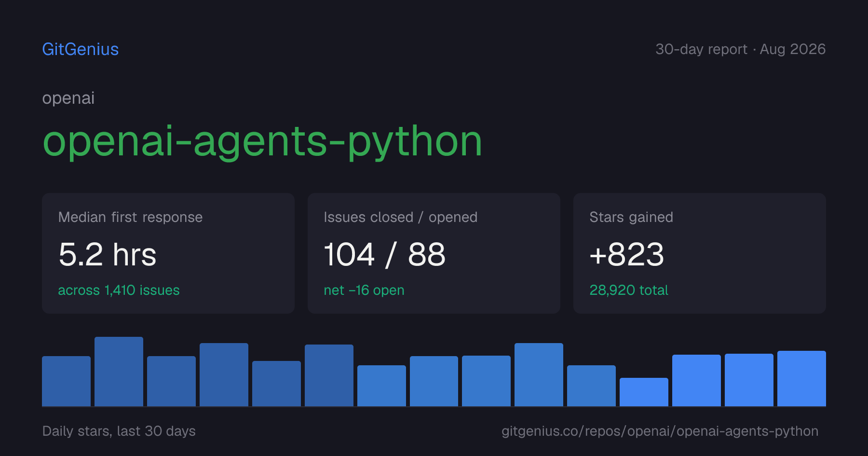The width and height of the screenshot is (868, 456).
Task: Select the "Median first response" label
Action: coord(130,217)
